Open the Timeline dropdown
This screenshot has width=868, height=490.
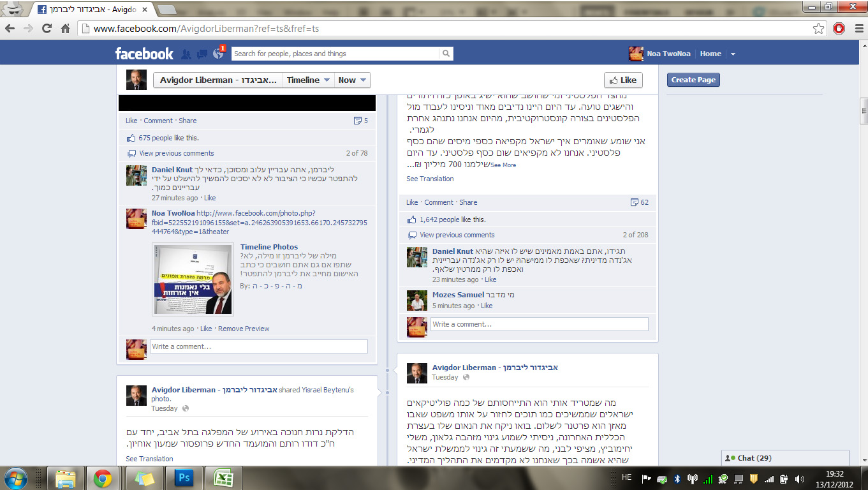point(309,80)
